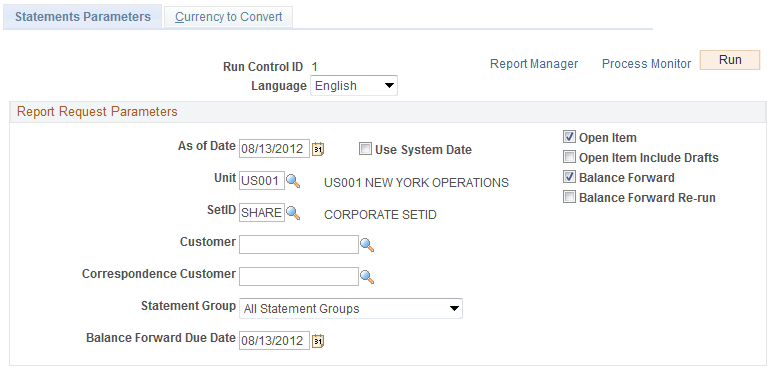Open the Language dropdown

coord(354,86)
